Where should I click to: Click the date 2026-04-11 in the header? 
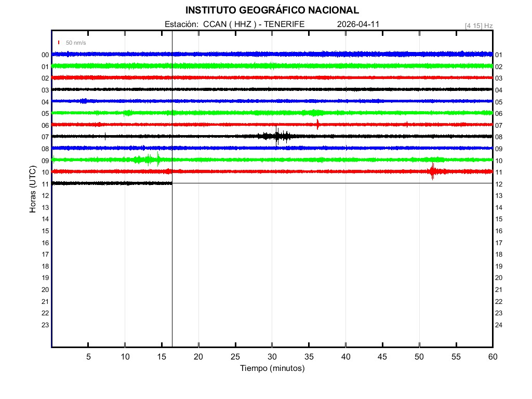click(x=358, y=24)
